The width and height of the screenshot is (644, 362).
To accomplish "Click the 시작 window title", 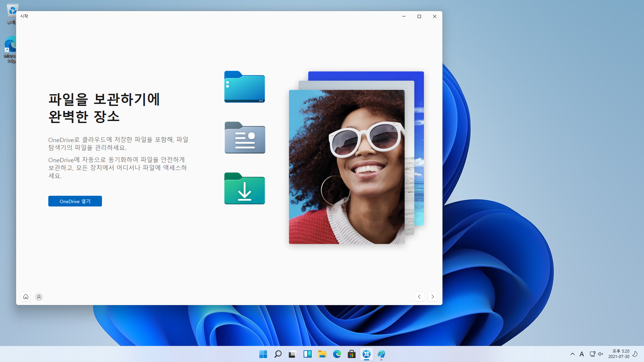I will click(24, 16).
